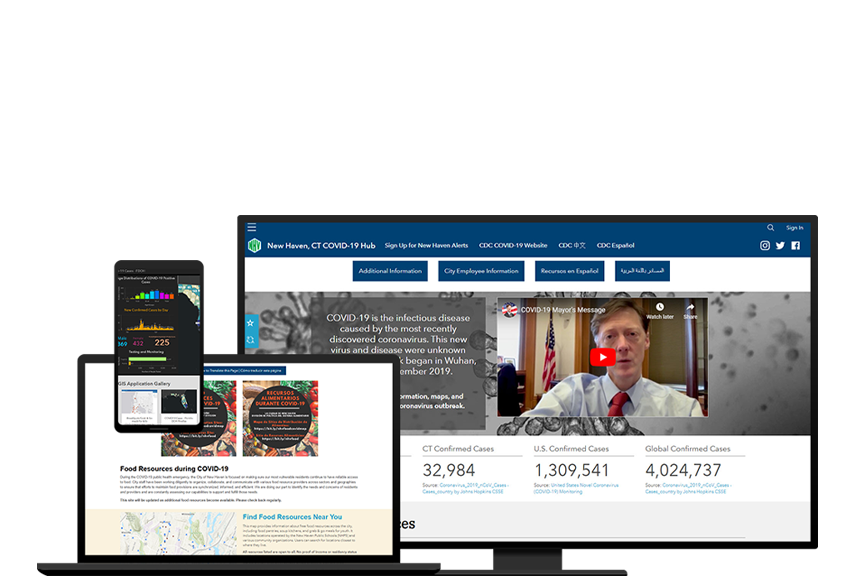Image resolution: width=864 pixels, height=576 pixels.
Task: Click the Arabic resources button
Action: (642, 271)
